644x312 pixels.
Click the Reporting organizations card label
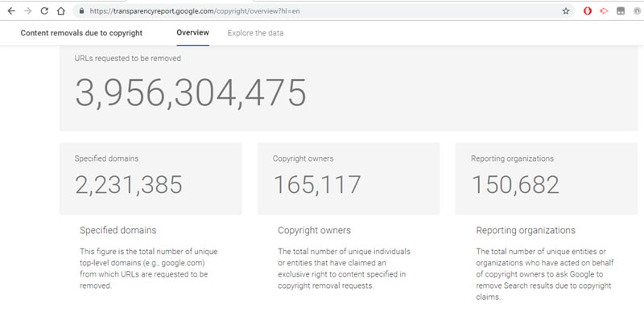[512, 158]
